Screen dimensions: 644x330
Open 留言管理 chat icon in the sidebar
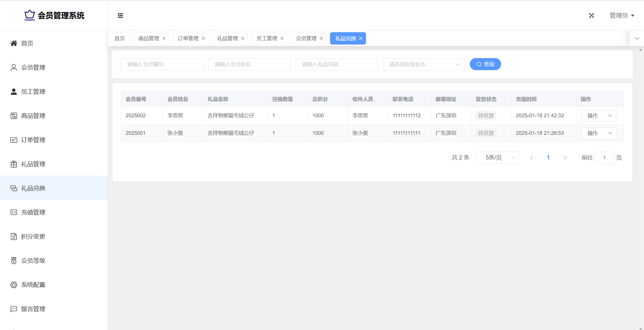[14, 309]
